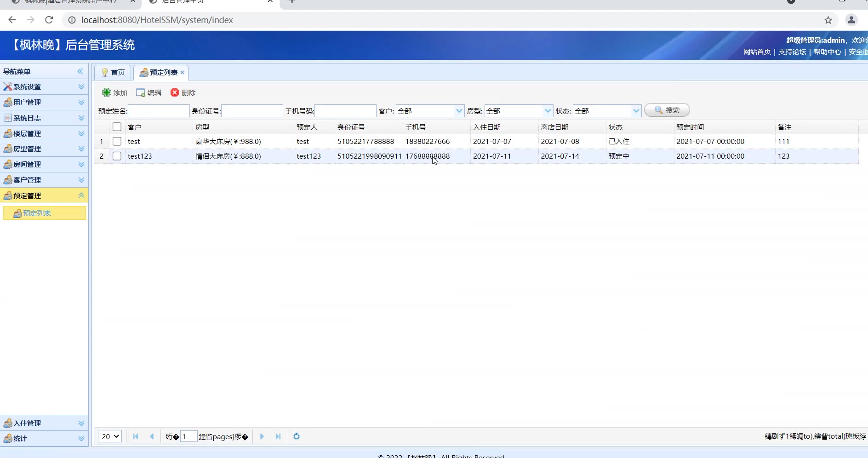This screenshot has height=458, width=868.
Task: Reload the browser page
Action: (49, 20)
